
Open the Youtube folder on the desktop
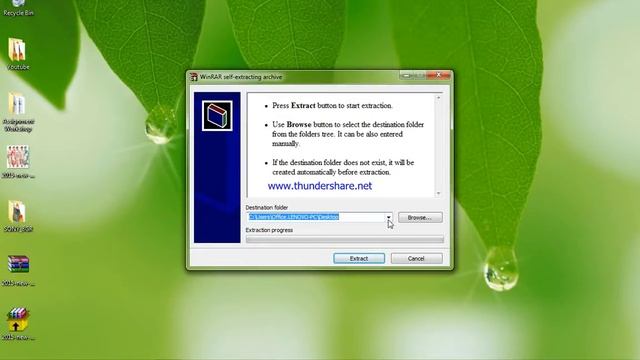pos(18,54)
